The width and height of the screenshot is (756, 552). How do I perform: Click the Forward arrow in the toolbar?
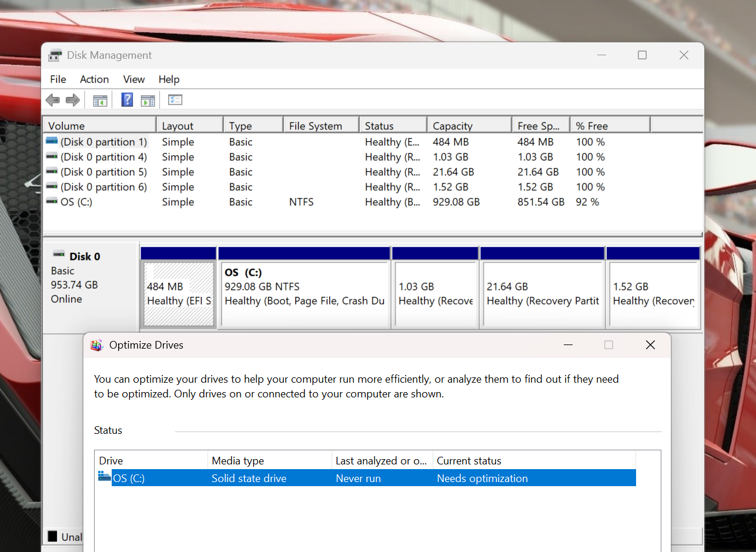coord(73,101)
